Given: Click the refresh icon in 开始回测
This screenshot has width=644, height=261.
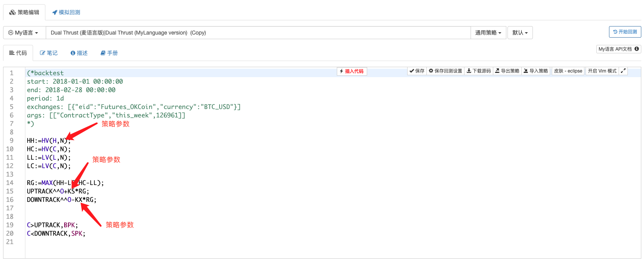Looking at the screenshot, I should (x=615, y=32).
